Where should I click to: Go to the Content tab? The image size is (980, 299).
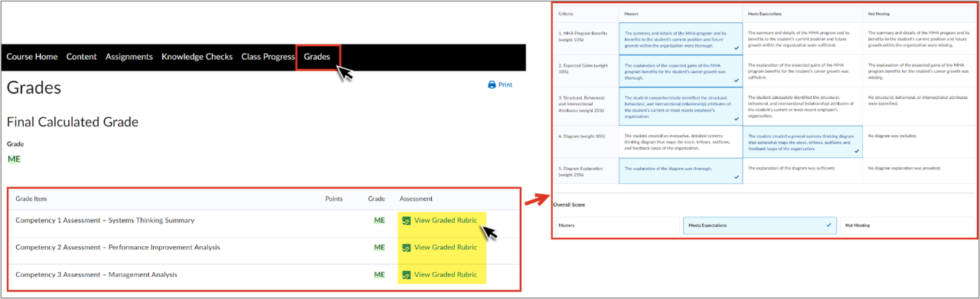click(81, 57)
